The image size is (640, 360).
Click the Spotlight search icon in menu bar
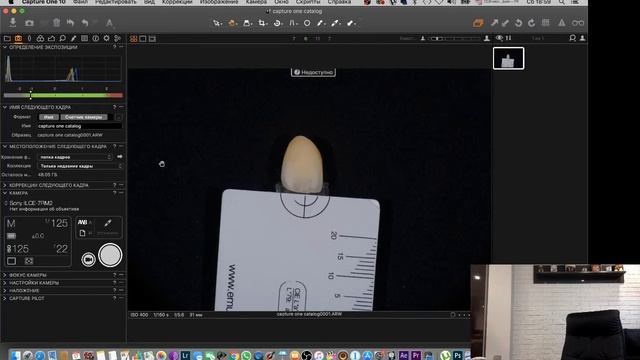pyautogui.click(x=562, y=2)
